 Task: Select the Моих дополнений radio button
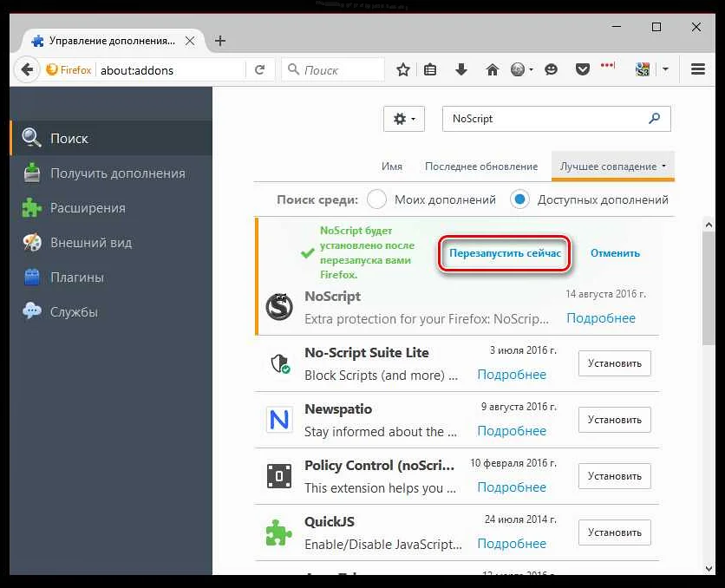377,199
